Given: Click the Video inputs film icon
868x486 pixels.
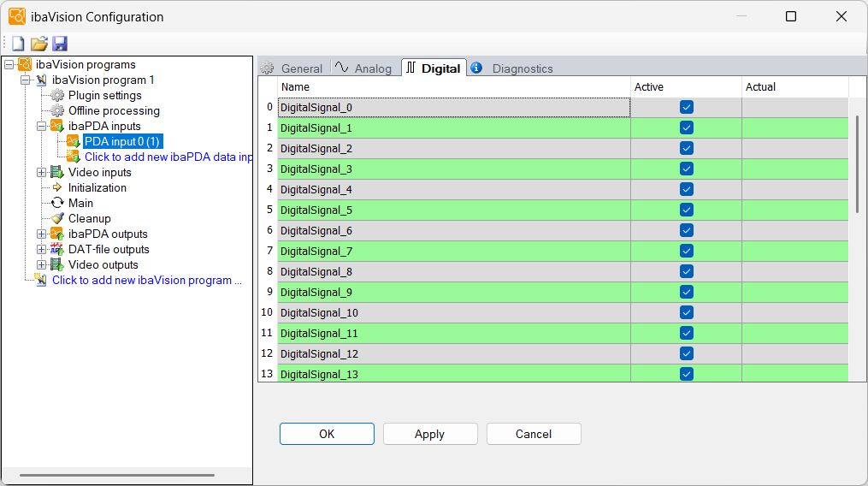Looking at the screenshot, I should (x=57, y=172).
